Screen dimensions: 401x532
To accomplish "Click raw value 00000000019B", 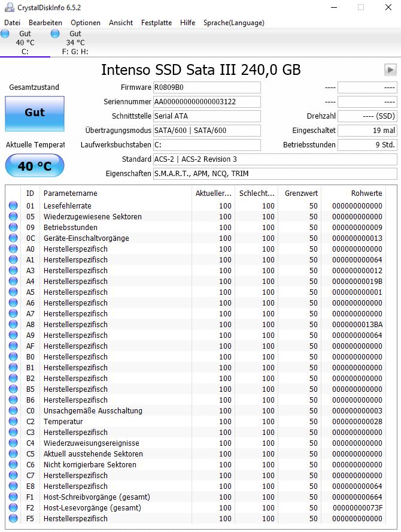I will [357, 281].
